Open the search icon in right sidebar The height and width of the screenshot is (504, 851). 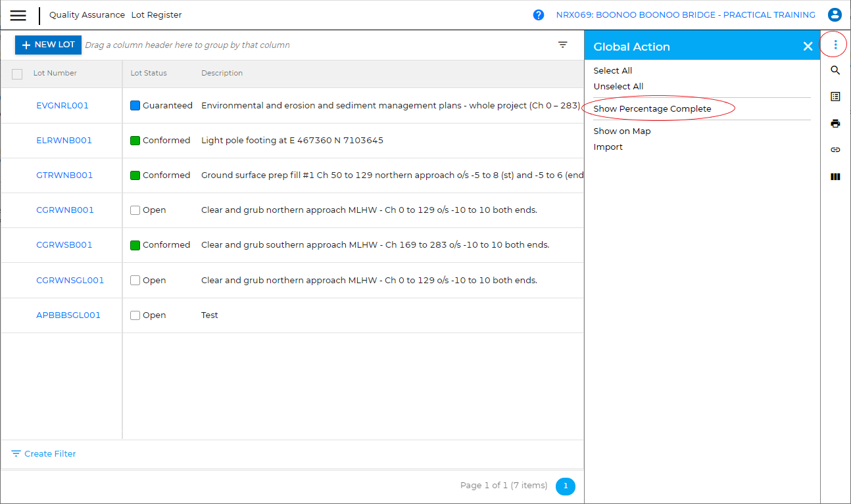[835, 70]
